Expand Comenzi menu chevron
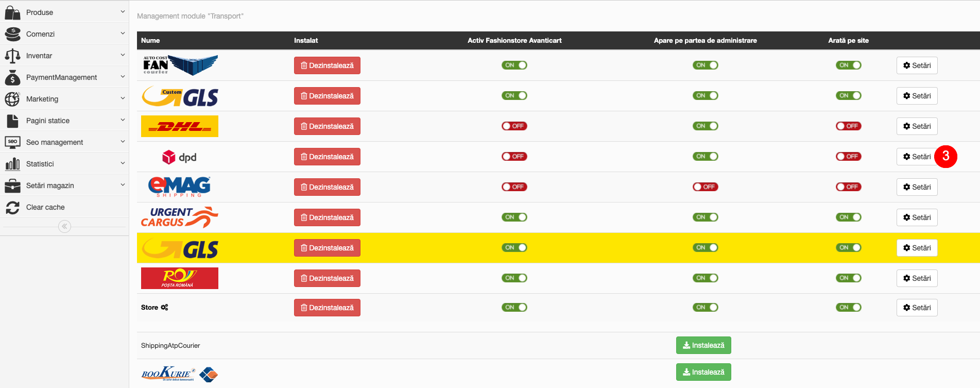Viewport: 980px width, 388px height. pos(123,33)
